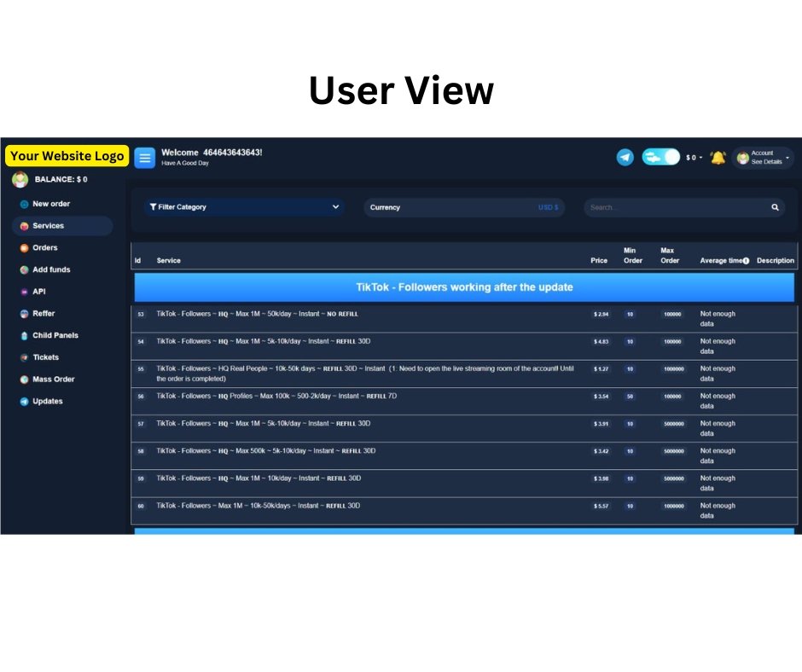Click the Reffer link in the sidebar
Screen dimensions: 802x672
(x=43, y=313)
